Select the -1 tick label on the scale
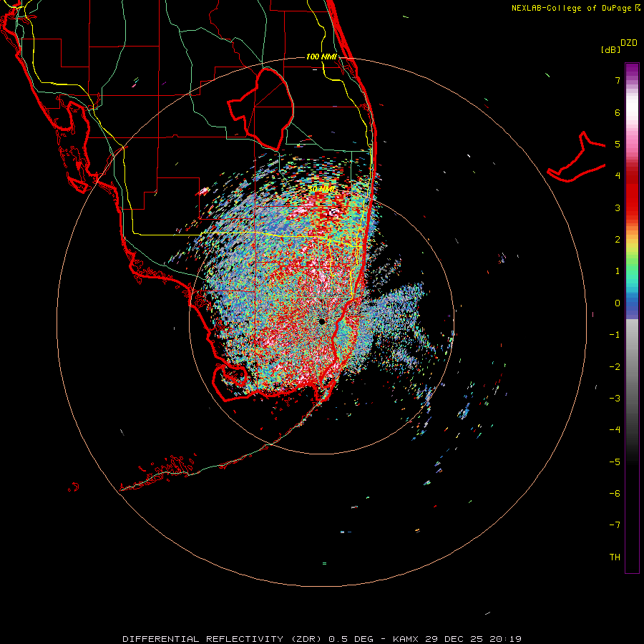Image resolution: width=644 pixels, height=644 pixels. tap(615, 335)
